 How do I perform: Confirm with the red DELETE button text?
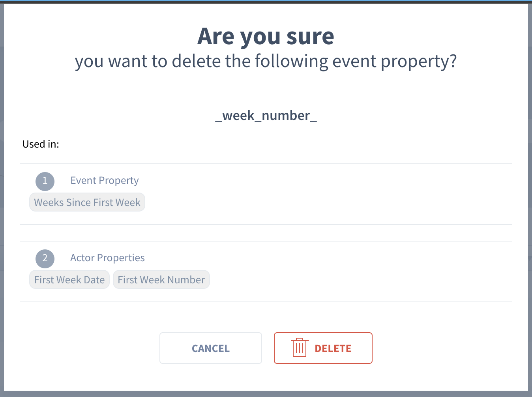pyautogui.click(x=333, y=348)
